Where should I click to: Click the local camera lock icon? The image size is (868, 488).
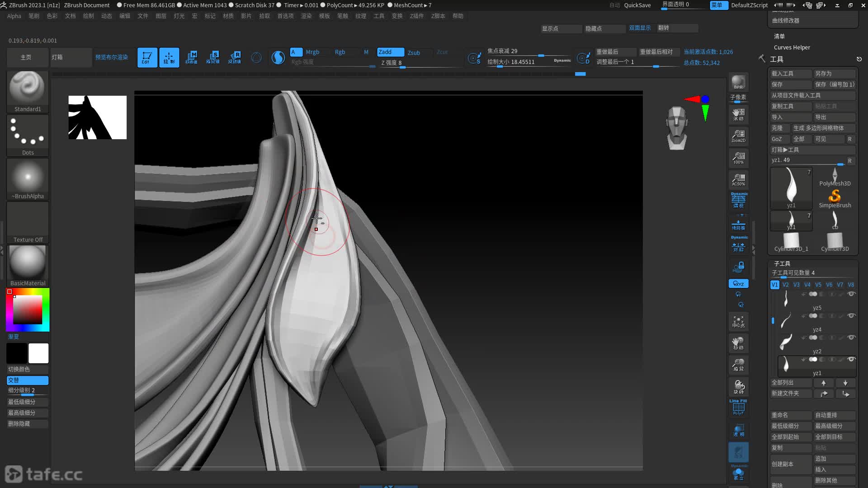coord(738,267)
